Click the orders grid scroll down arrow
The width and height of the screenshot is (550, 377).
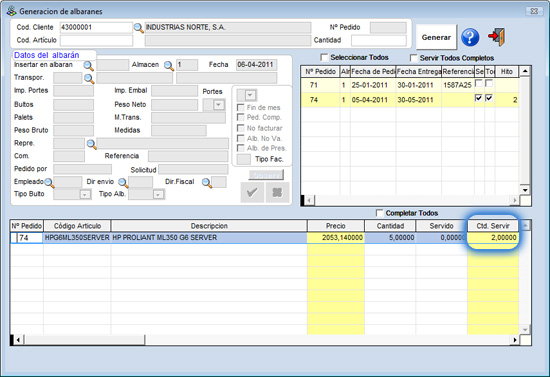[x=525, y=190]
